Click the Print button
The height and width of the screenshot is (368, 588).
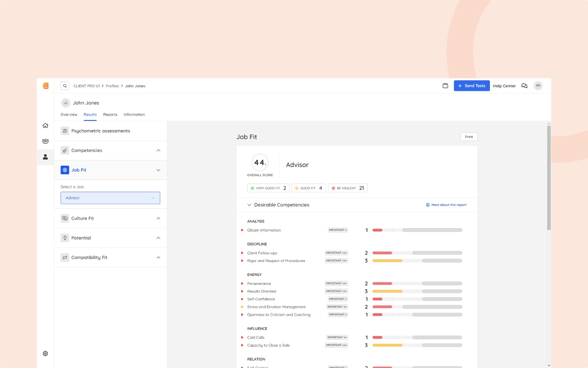pyautogui.click(x=469, y=137)
